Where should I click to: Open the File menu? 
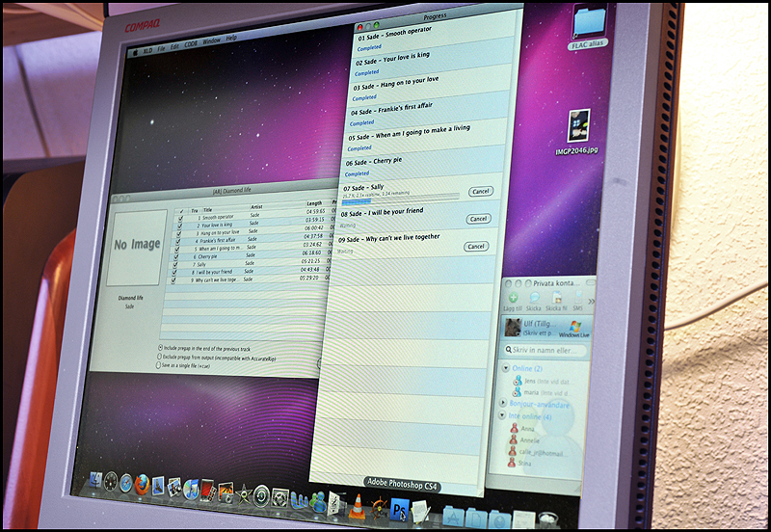pyautogui.click(x=161, y=49)
